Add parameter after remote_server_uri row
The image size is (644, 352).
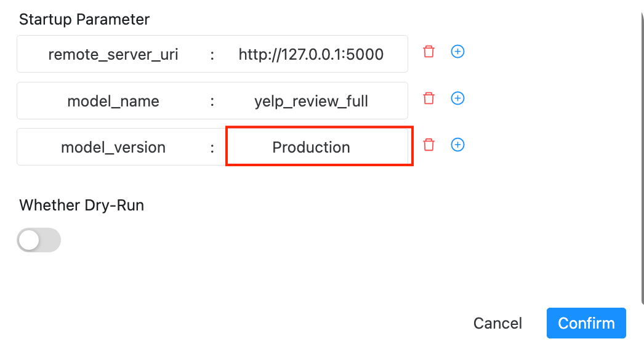(457, 52)
